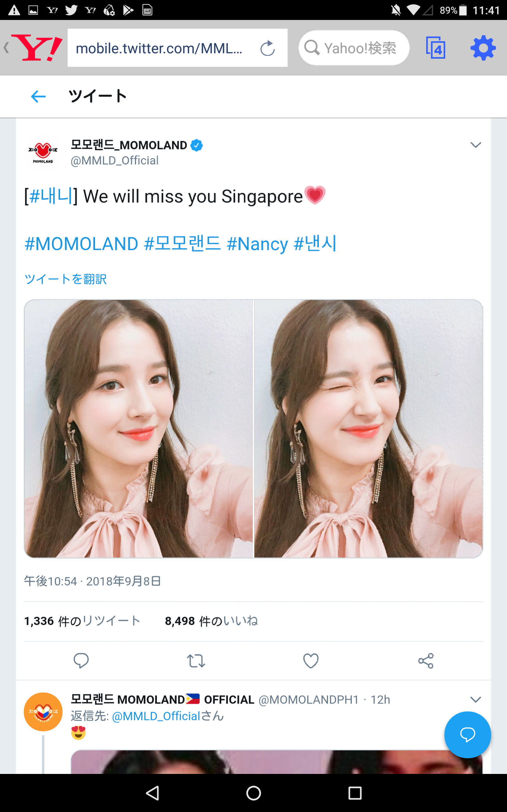Focus the Yahoo!検索 search field
The image size is (507, 812).
tap(354, 48)
